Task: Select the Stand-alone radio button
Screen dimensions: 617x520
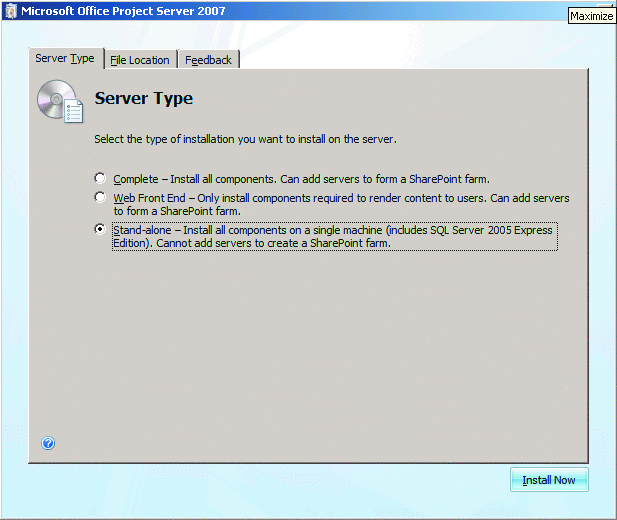Action: pyautogui.click(x=100, y=229)
